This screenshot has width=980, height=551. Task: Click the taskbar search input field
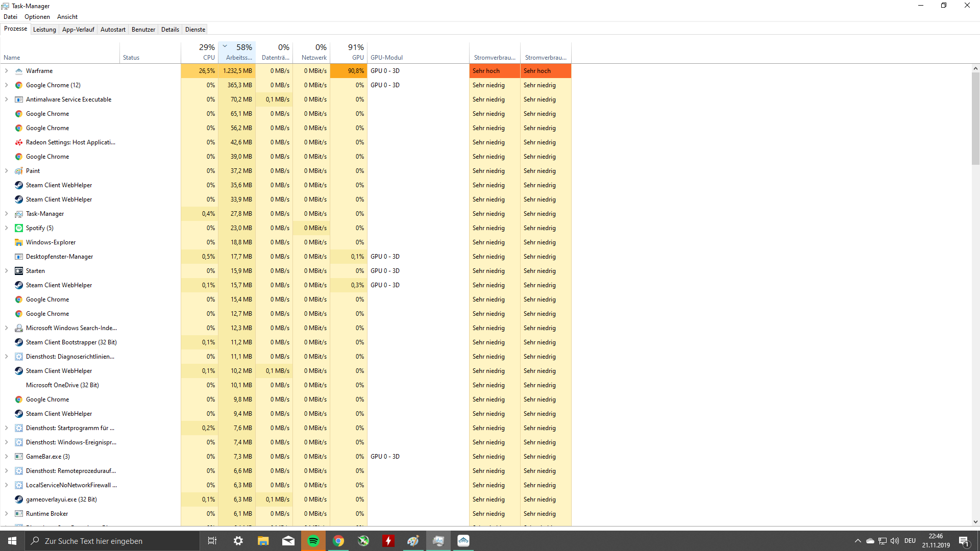(112, 541)
